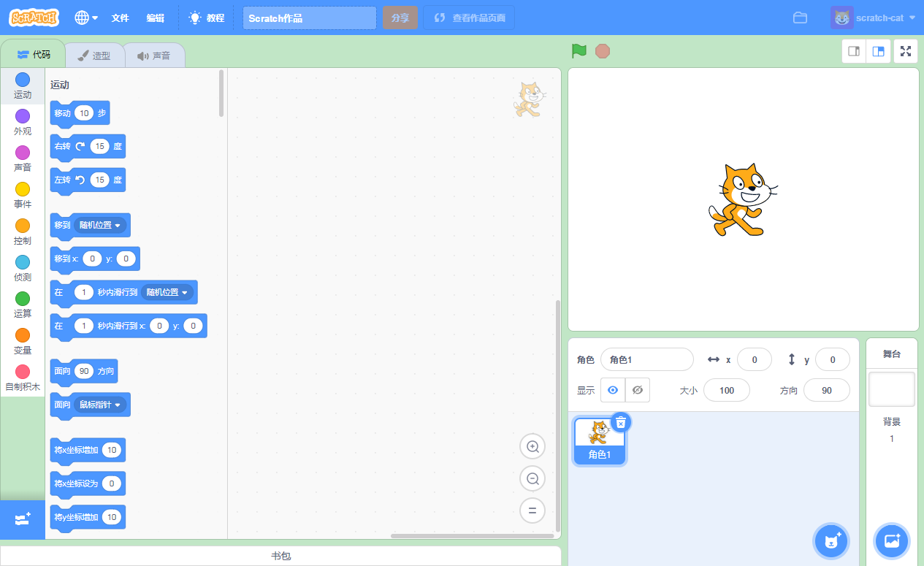Edit the sprite name 角色1 field
The image size is (924, 566).
646,359
